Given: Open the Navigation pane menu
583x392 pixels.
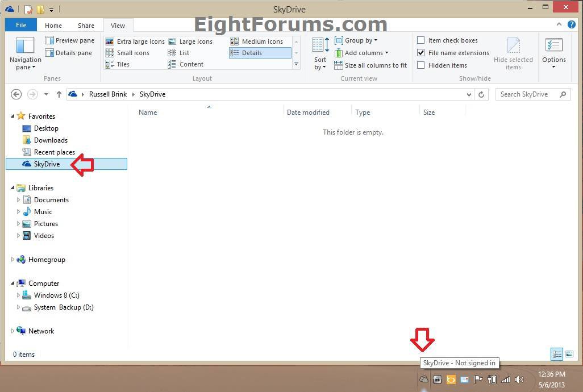Looking at the screenshot, I should click(25, 53).
